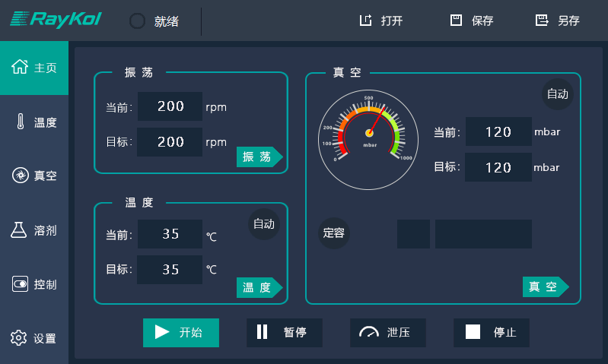Open the 控制 control sidebar icon
The height and width of the screenshot is (364, 608).
(21, 284)
